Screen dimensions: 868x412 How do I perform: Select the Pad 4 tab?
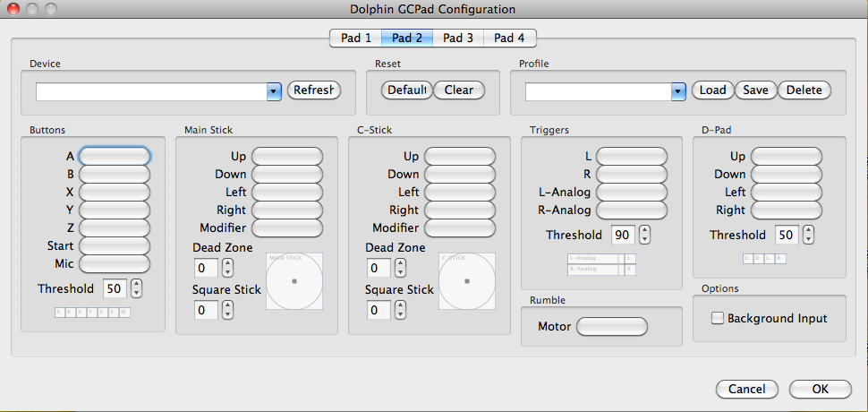click(x=510, y=38)
